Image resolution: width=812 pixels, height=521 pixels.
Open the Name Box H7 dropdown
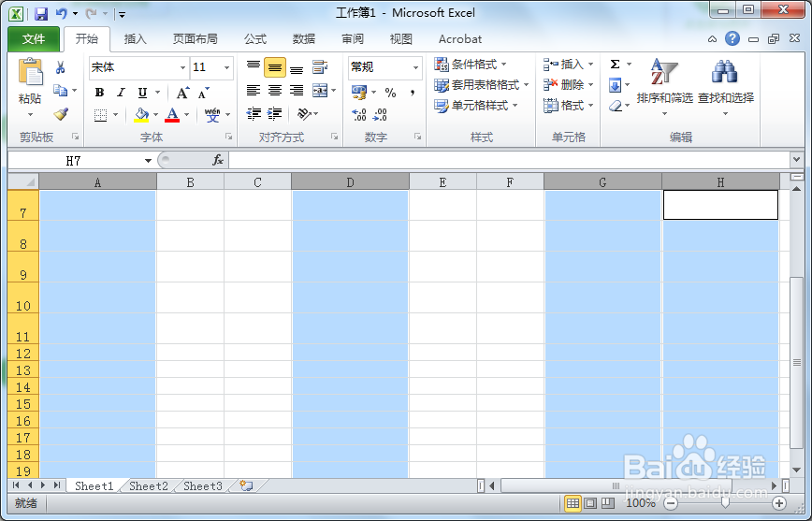pos(148,161)
